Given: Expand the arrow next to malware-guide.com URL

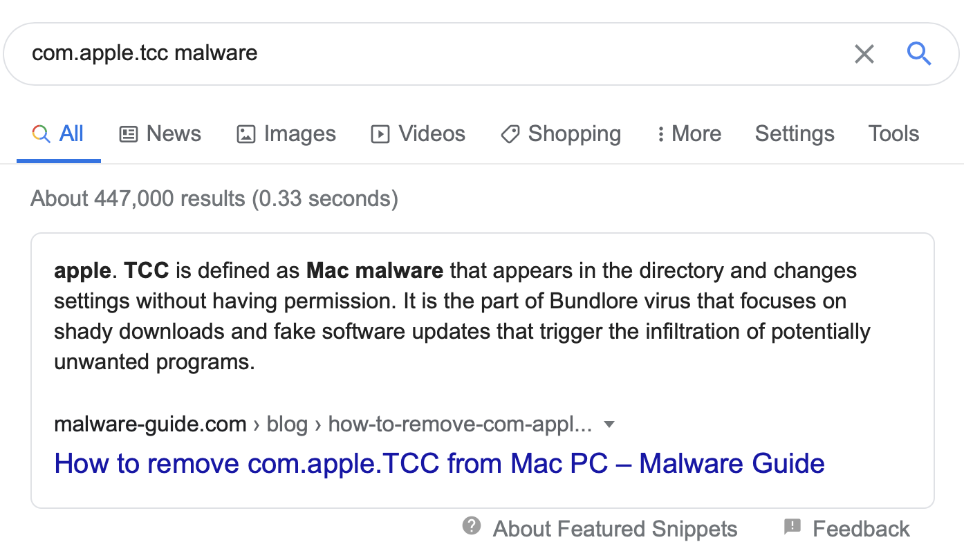Looking at the screenshot, I should tap(609, 424).
